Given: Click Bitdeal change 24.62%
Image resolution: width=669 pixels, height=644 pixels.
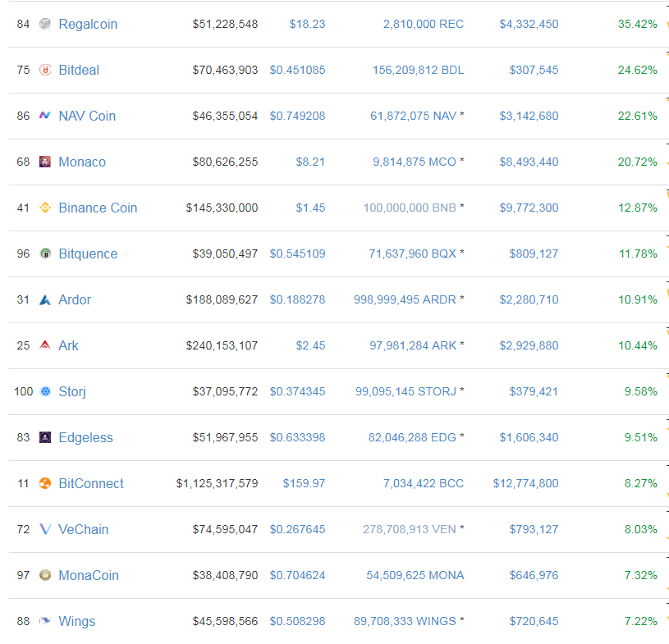Looking at the screenshot, I should click(638, 70).
